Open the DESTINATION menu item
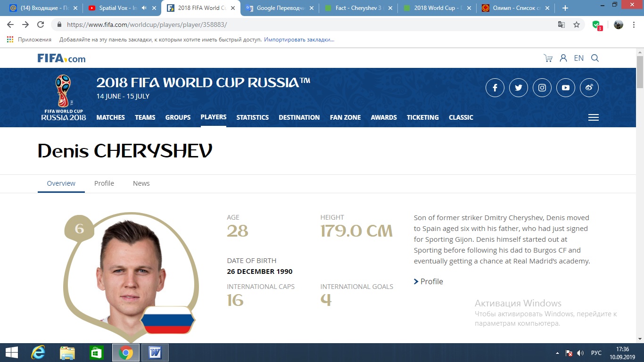Screen dimensions: 644x362 [299, 117]
